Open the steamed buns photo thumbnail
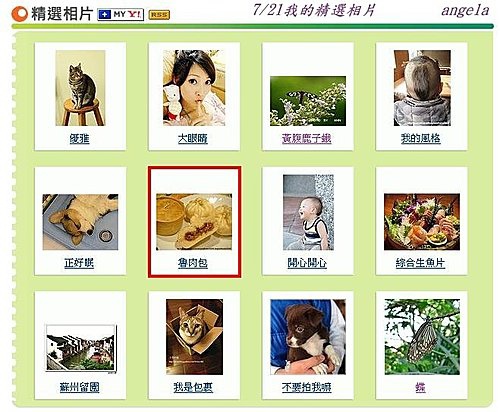Screen dimensions: 500x412 194,222
